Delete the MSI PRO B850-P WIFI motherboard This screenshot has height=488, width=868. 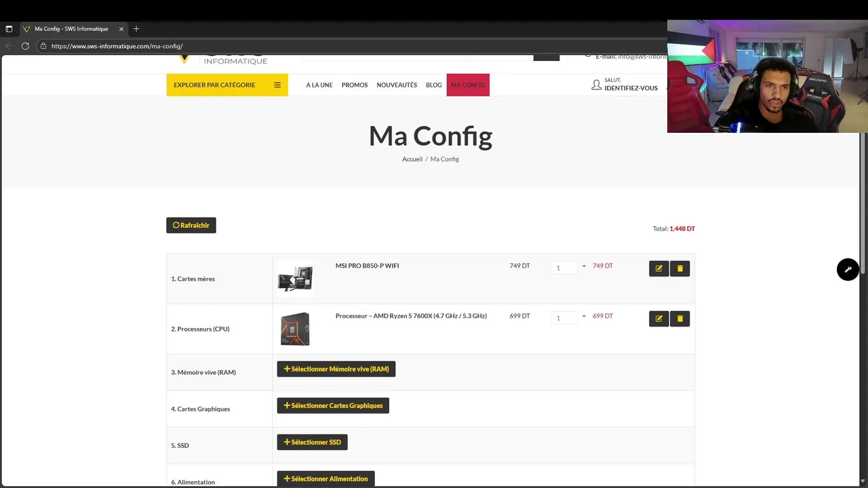pos(680,268)
